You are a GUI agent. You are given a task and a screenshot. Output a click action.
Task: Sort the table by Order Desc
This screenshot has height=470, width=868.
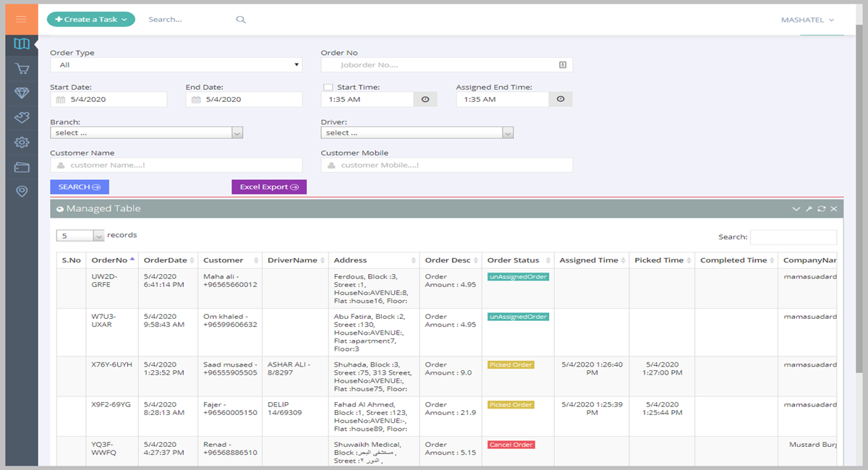click(451, 260)
